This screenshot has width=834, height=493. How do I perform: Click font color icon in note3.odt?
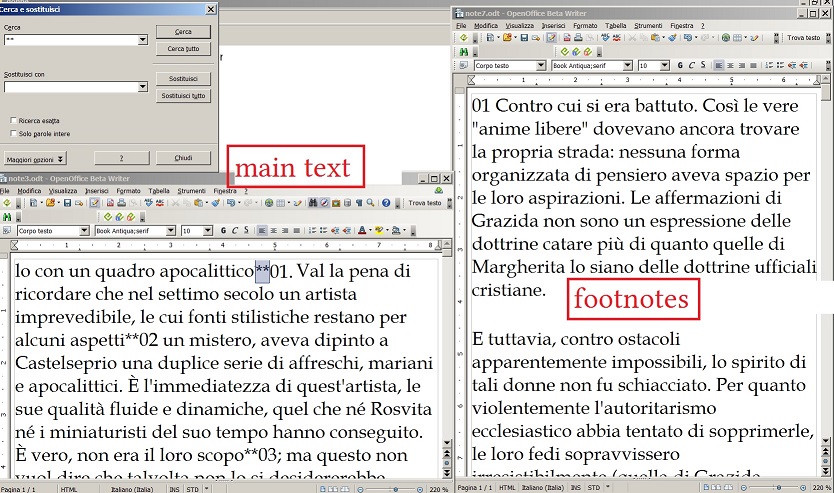point(362,230)
